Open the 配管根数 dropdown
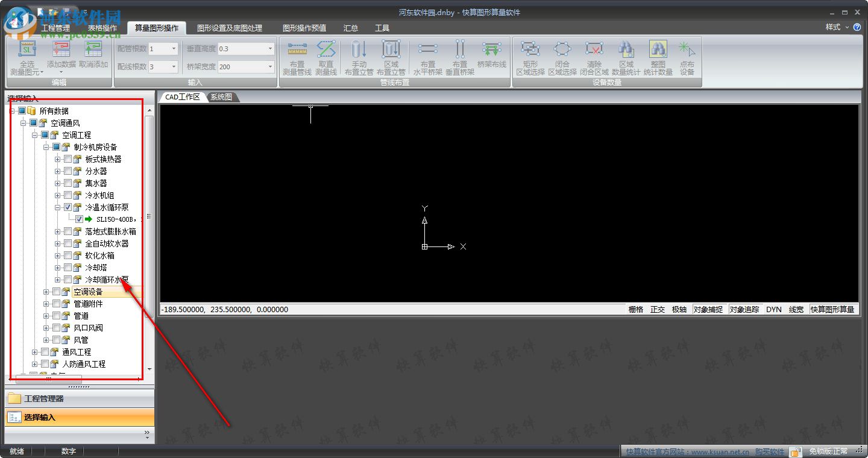The width and height of the screenshot is (868, 458). pos(174,49)
